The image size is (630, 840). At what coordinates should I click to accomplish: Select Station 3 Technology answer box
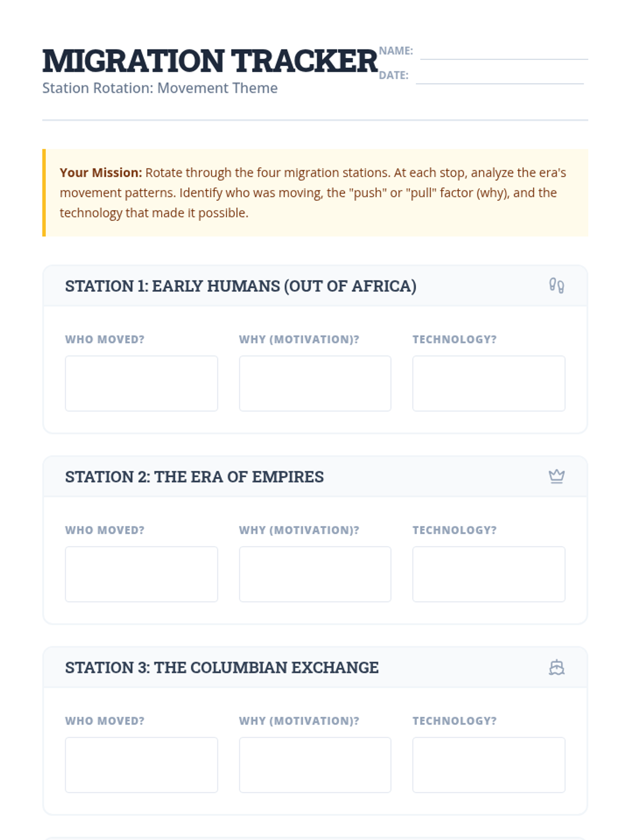click(489, 765)
